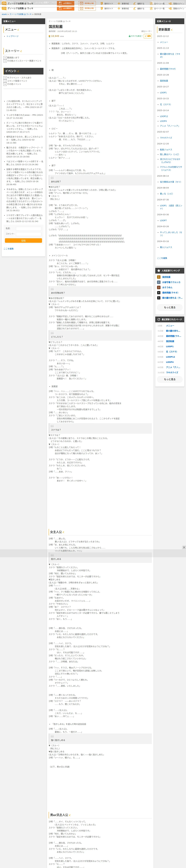
Task: Click the pencil icon beside 女主人公 heading
Action: 63,532
